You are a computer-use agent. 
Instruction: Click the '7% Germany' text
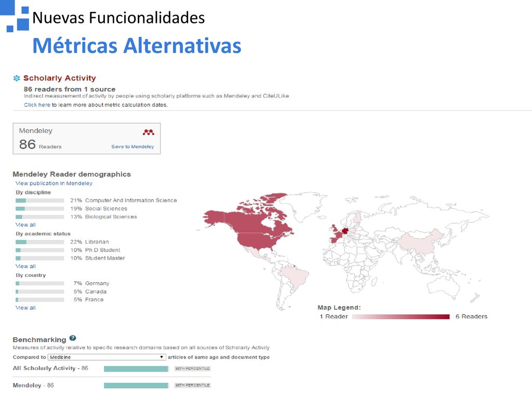(x=91, y=283)
